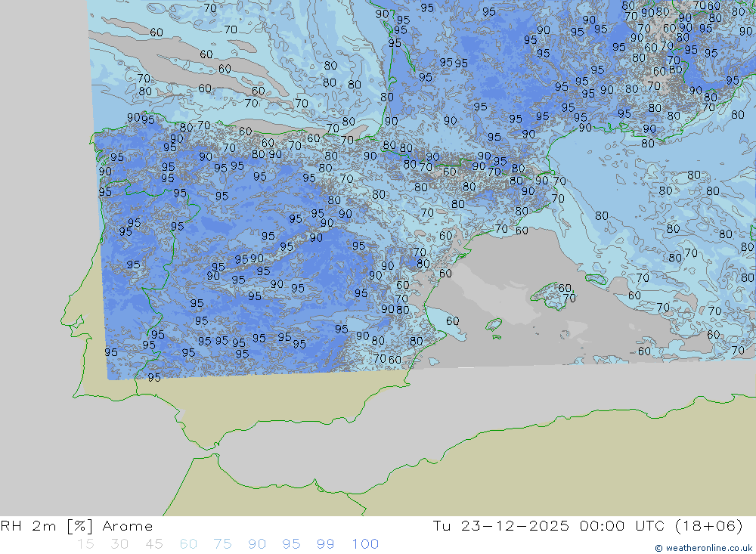The height and width of the screenshot is (554, 756).
Task: Click legend value 15
Action: pos(85,544)
